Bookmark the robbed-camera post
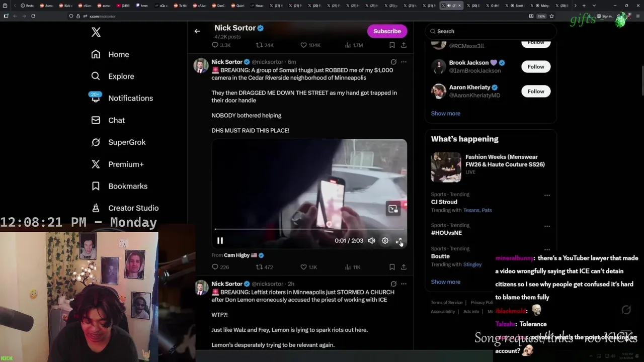This screenshot has width=644, height=362. click(x=392, y=267)
